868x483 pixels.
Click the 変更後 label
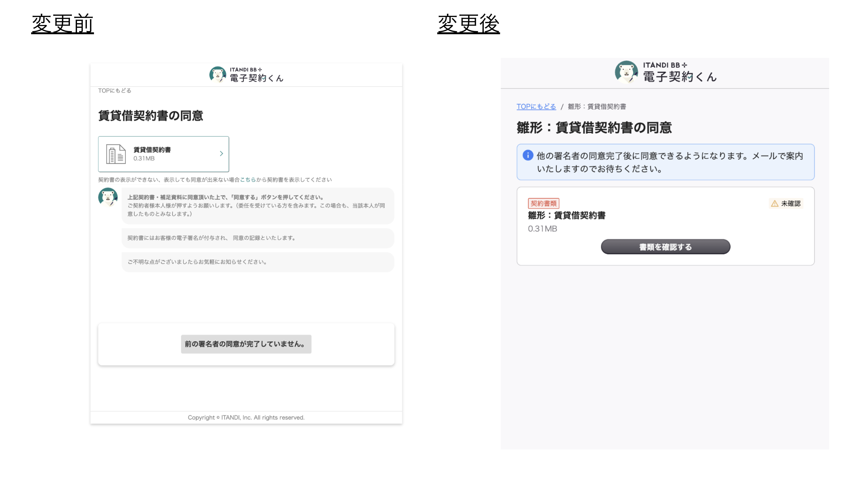point(468,24)
